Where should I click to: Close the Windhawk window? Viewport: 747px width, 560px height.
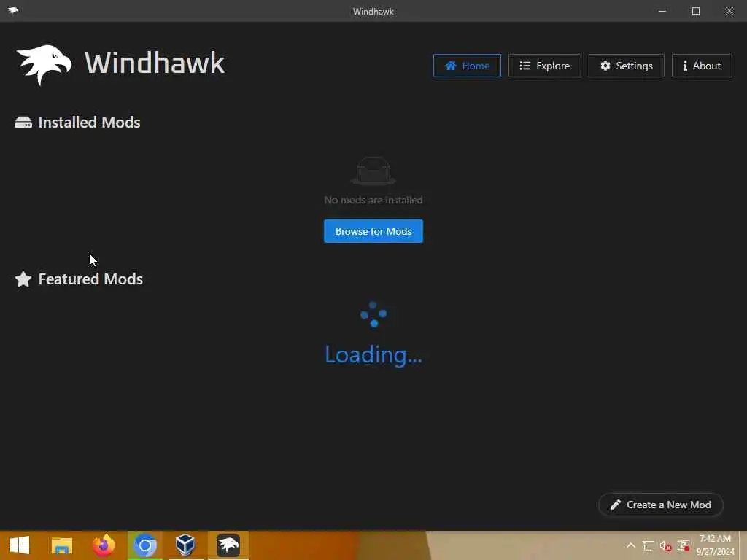pos(729,11)
